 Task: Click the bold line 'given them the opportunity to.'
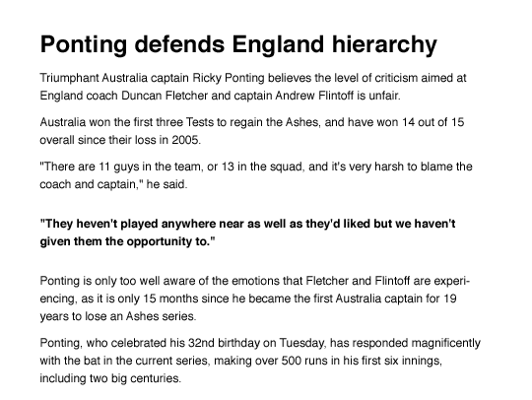(x=127, y=241)
